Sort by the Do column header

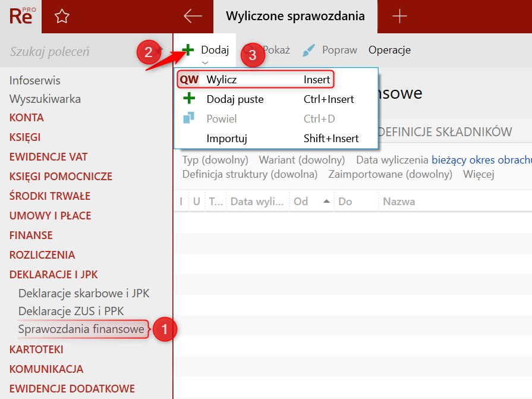pos(356,202)
